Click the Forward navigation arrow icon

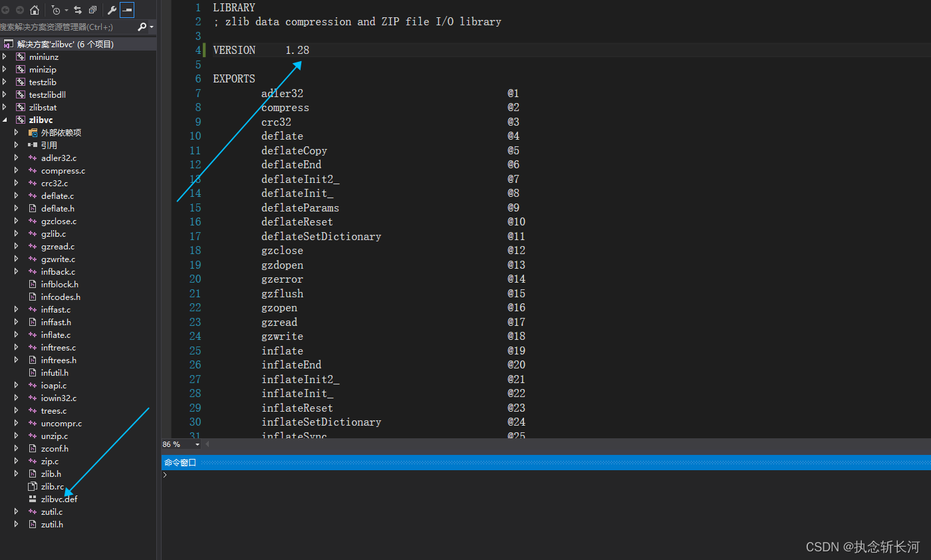pyautogui.click(x=19, y=10)
